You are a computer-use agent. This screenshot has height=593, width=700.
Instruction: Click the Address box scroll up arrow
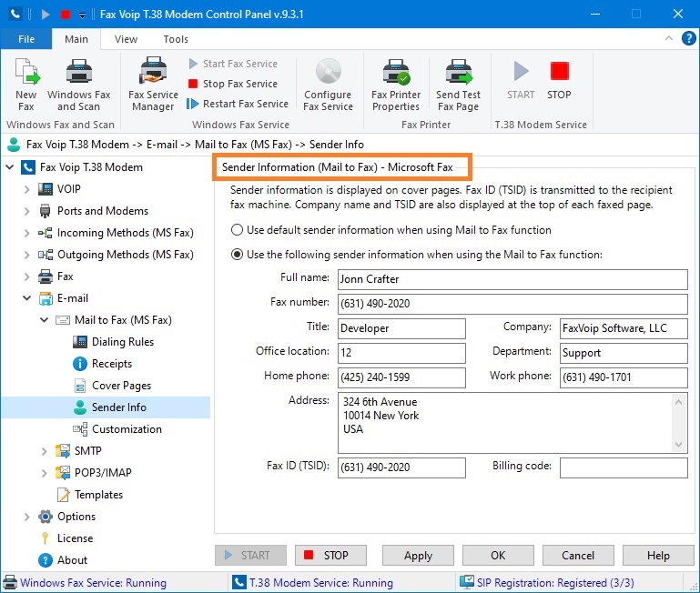pyautogui.click(x=678, y=402)
